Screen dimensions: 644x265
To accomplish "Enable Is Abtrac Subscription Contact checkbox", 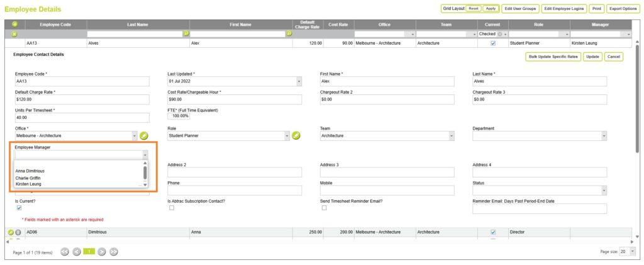I will pos(171,208).
